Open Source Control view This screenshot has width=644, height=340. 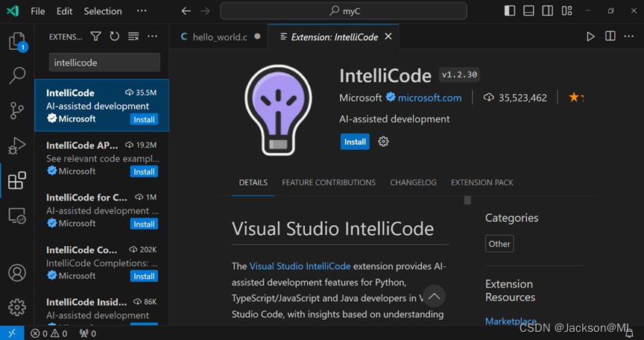[17, 111]
